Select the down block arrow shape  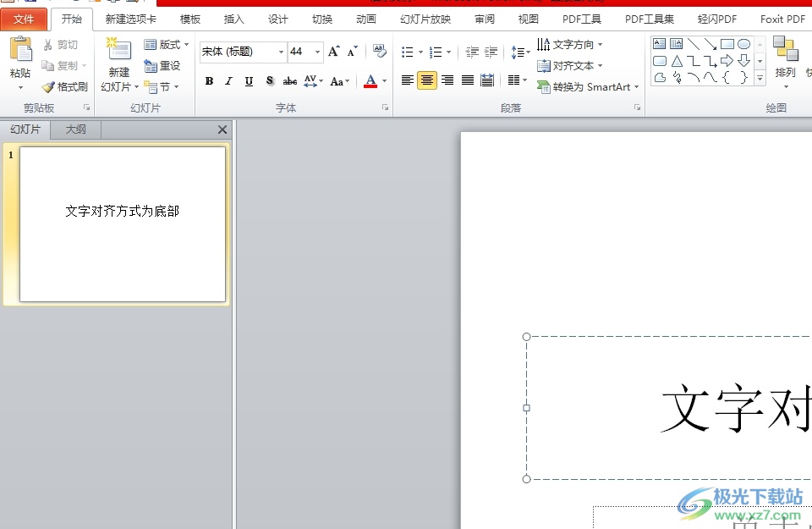743,61
